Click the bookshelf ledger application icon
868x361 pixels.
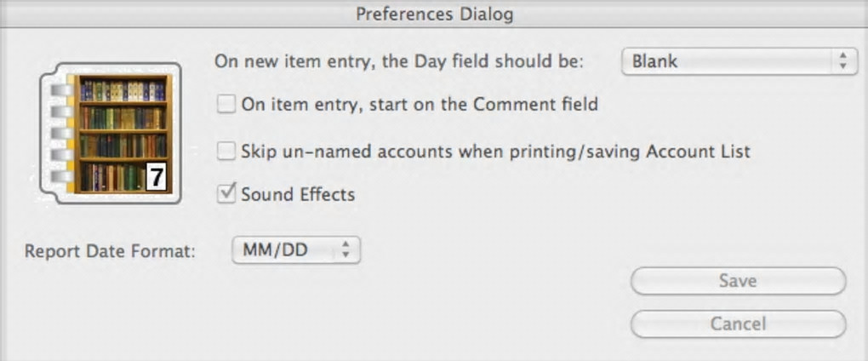111,133
